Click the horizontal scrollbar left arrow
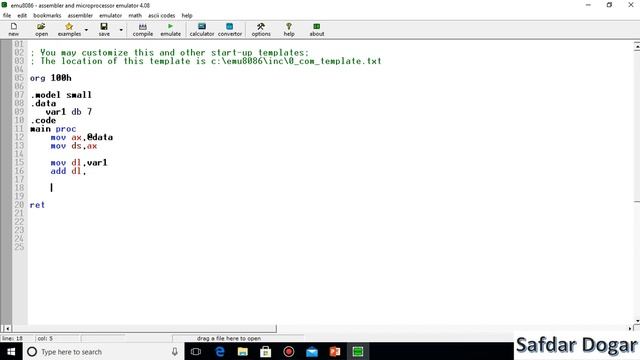The height and width of the screenshot is (360, 640). (7, 328)
